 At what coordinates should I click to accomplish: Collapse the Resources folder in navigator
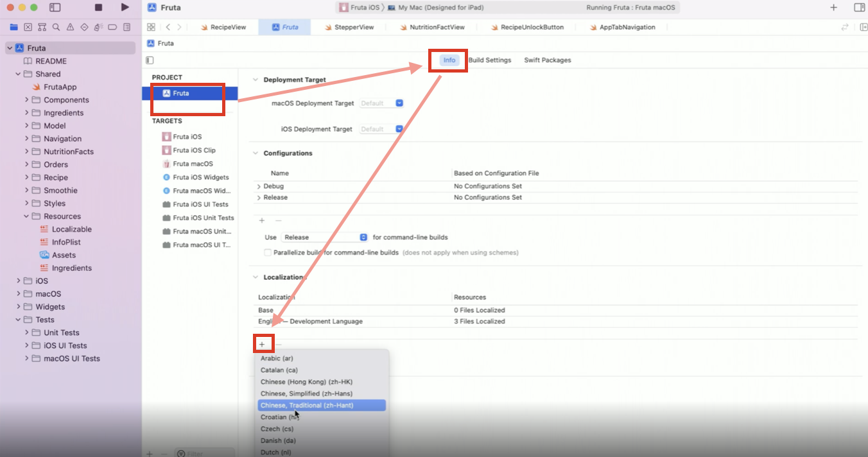coord(26,216)
